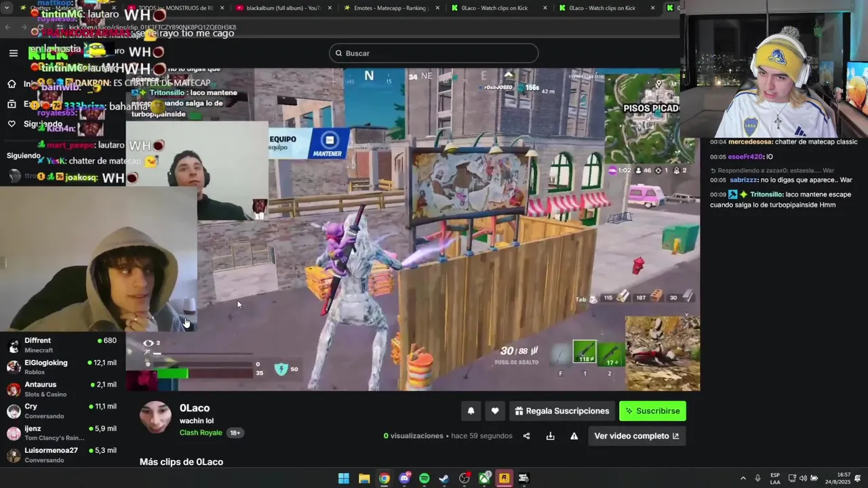Click Chrome icon in taskbar
This screenshot has height=488, width=868.
tap(384, 479)
